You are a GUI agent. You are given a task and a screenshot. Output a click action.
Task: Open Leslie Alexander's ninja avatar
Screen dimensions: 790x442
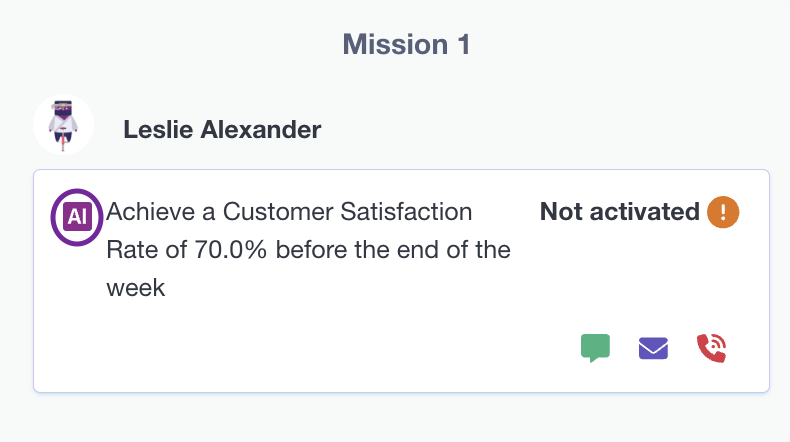click(63, 125)
